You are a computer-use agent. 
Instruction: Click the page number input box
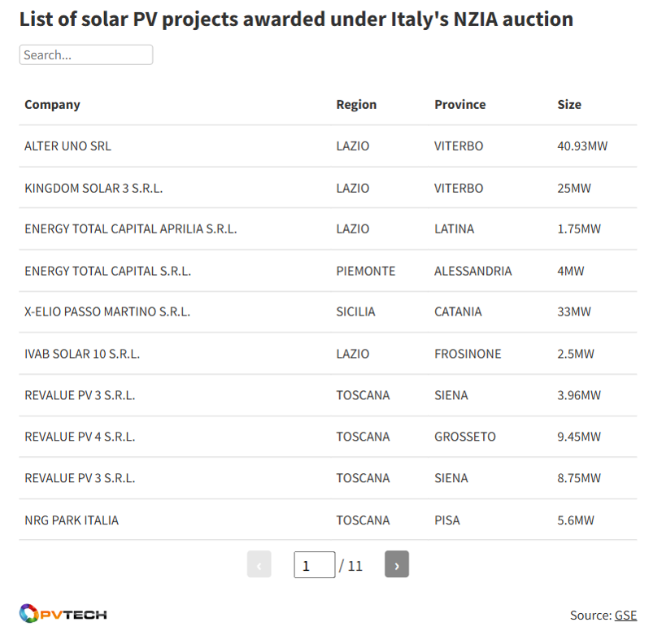point(314,565)
